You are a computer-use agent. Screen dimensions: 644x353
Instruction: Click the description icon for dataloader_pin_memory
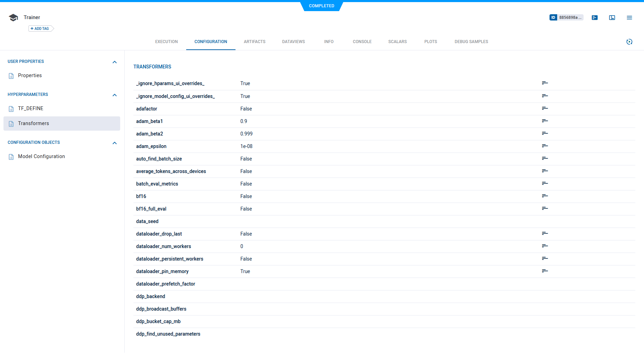(x=545, y=271)
